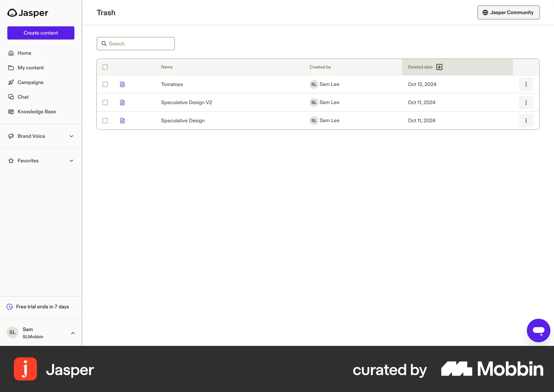The width and height of the screenshot is (554, 392).
Task: Check the Tomatoes row checkbox
Action: click(x=105, y=84)
